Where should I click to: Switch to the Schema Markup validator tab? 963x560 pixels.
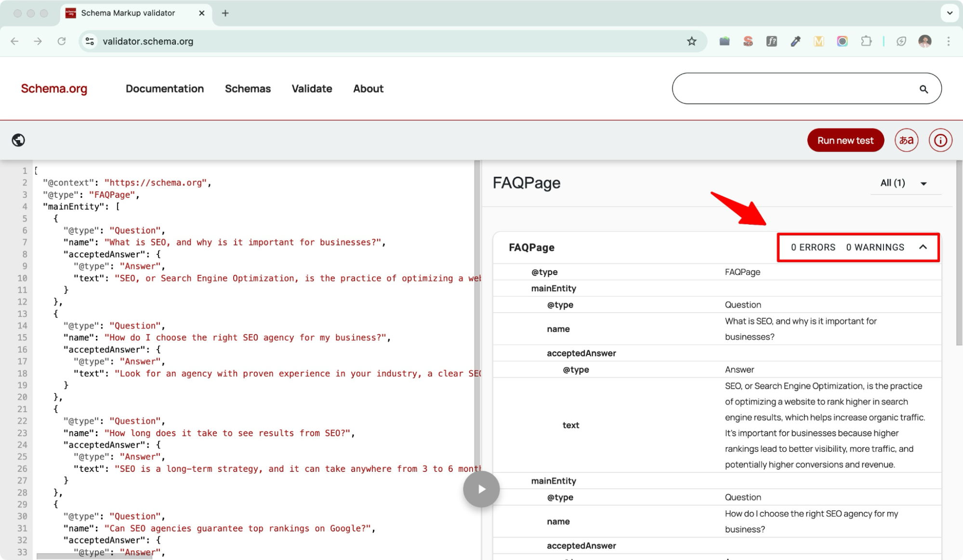[128, 13]
